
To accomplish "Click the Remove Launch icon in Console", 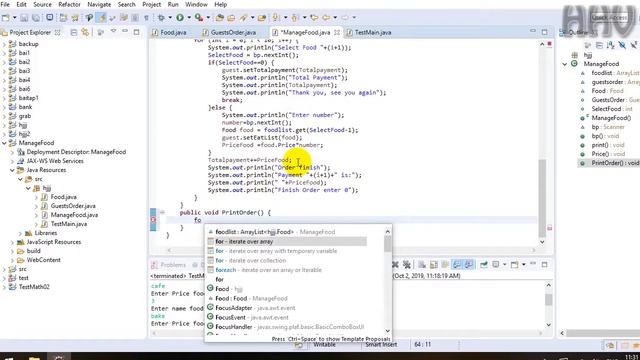I will pyautogui.click(x=395, y=264).
